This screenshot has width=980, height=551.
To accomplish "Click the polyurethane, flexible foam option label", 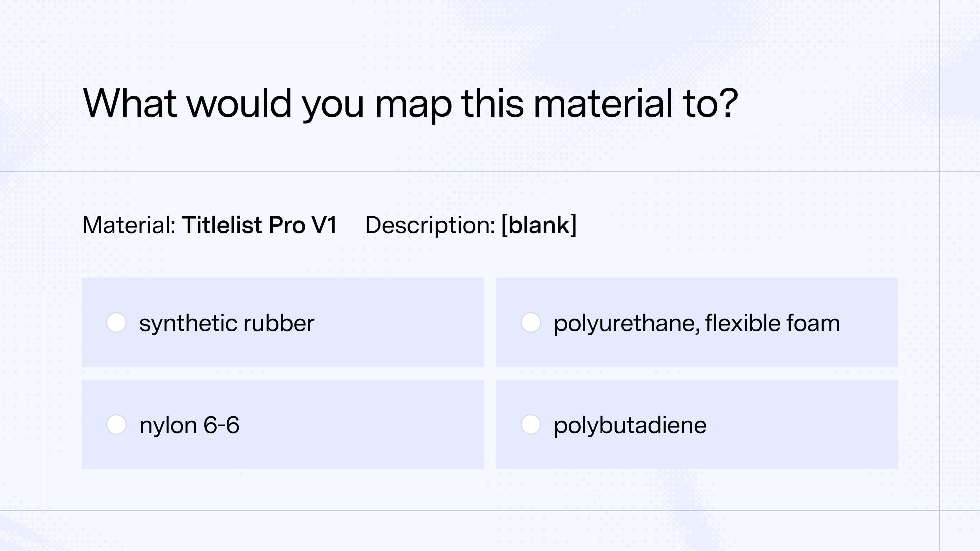I will [696, 323].
